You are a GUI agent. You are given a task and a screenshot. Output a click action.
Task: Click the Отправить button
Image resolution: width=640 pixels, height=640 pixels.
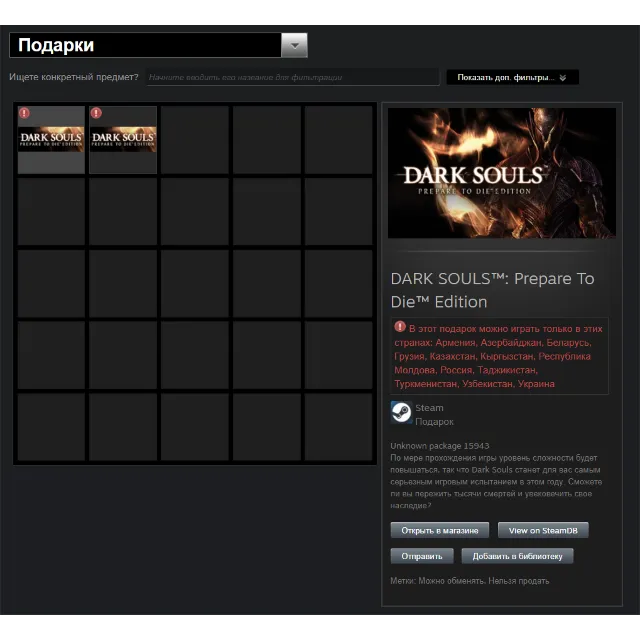point(422,556)
